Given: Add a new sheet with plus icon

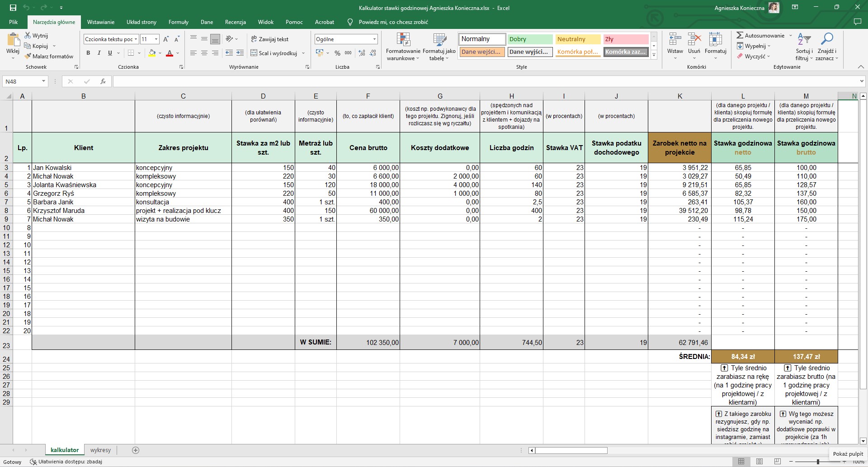Looking at the screenshot, I should coord(136,450).
